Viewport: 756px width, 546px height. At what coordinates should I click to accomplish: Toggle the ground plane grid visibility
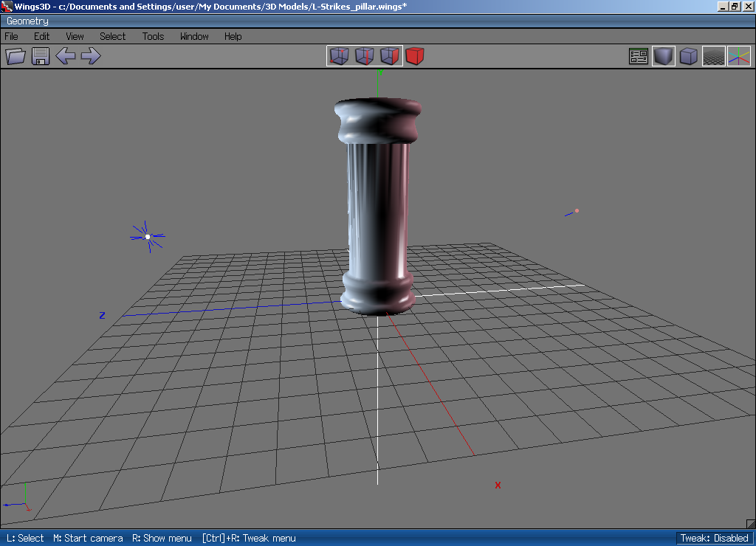coord(713,55)
